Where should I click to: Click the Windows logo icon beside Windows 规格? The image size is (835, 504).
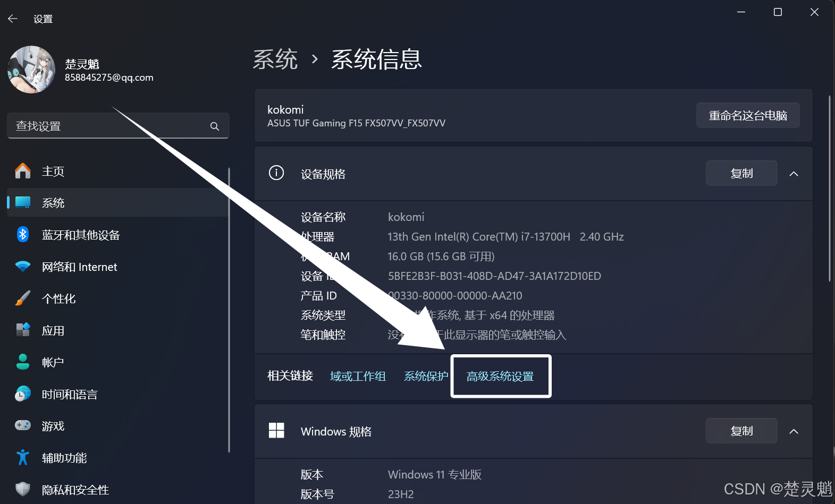(276, 430)
